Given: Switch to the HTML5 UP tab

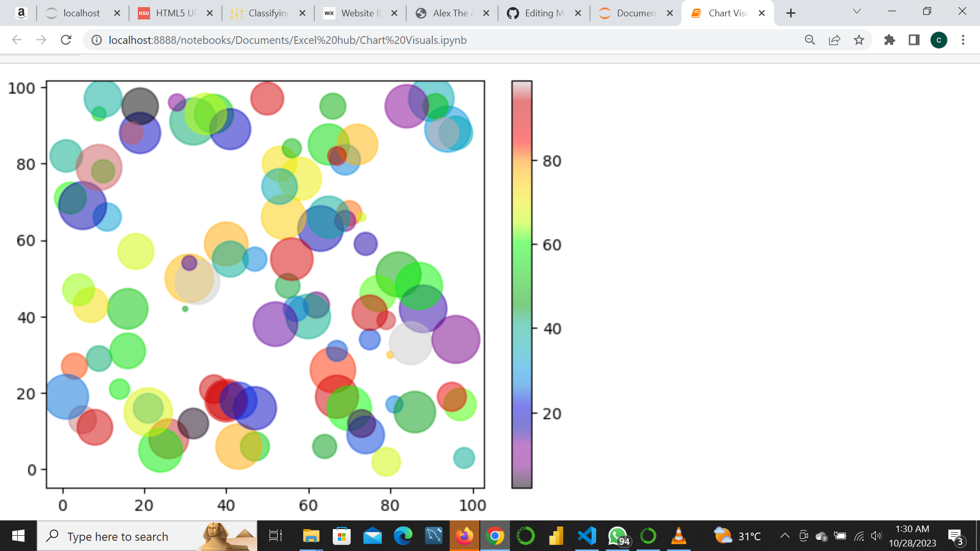Looking at the screenshot, I should 175,13.
